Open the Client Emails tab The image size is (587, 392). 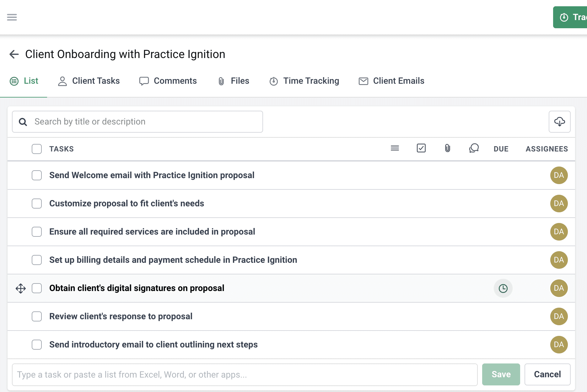tap(391, 81)
